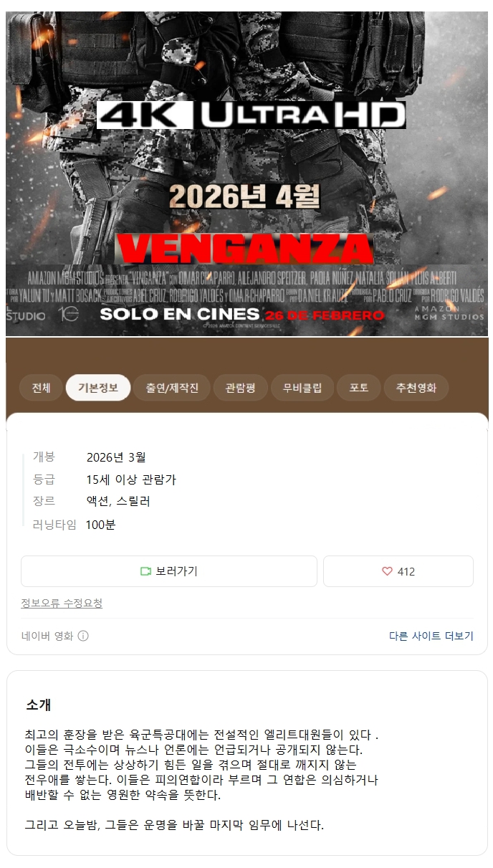Screen dimensions: 493x868
Task: Click the 2026년 3월 release date text
Action: click(x=116, y=457)
